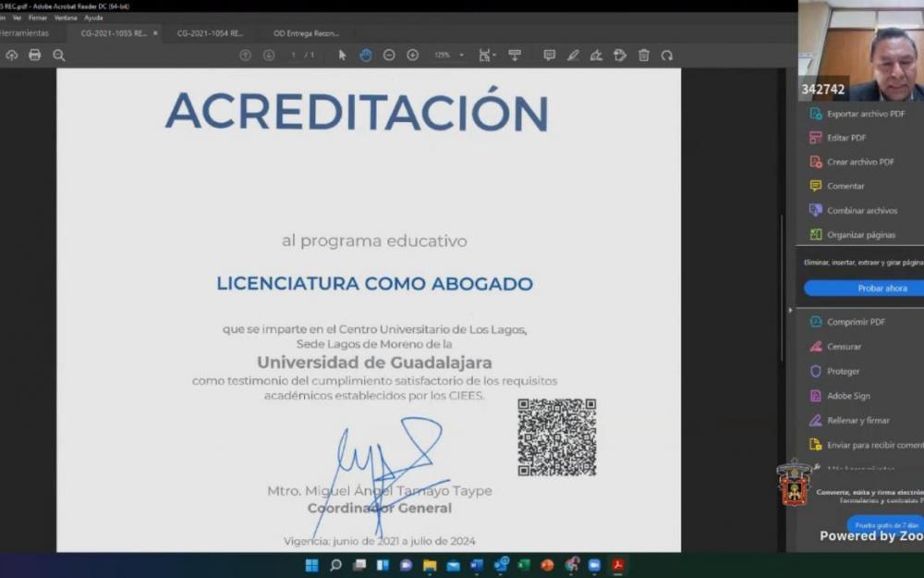The image size is (924, 578).
Task: Open the Herramientas tab
Action: click(25, 33)
